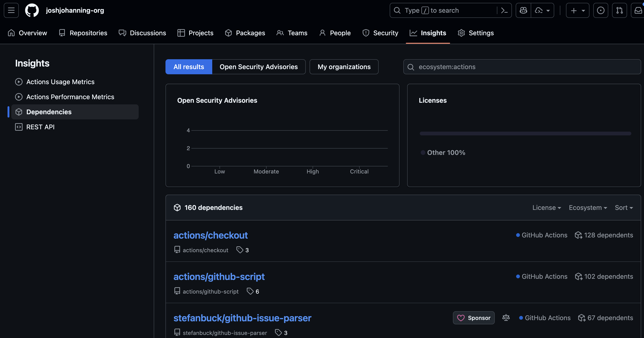
Task: Click the Other 100% legend dot
Action: click(x=423, y=153)
